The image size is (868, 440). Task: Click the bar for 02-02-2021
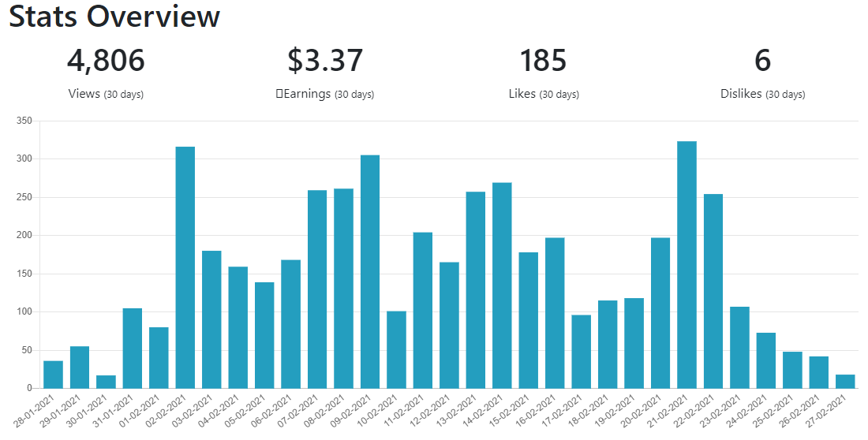pyautogui.click(x=185, y=267)
